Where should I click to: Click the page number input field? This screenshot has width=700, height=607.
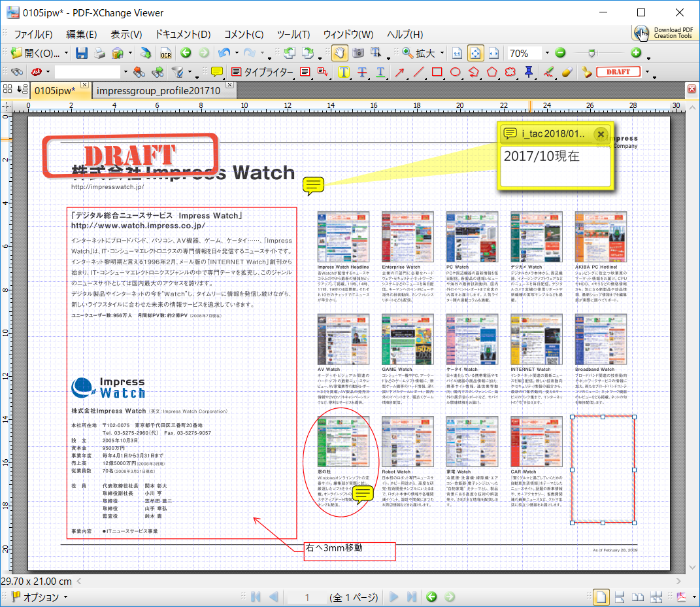(306, 597)
